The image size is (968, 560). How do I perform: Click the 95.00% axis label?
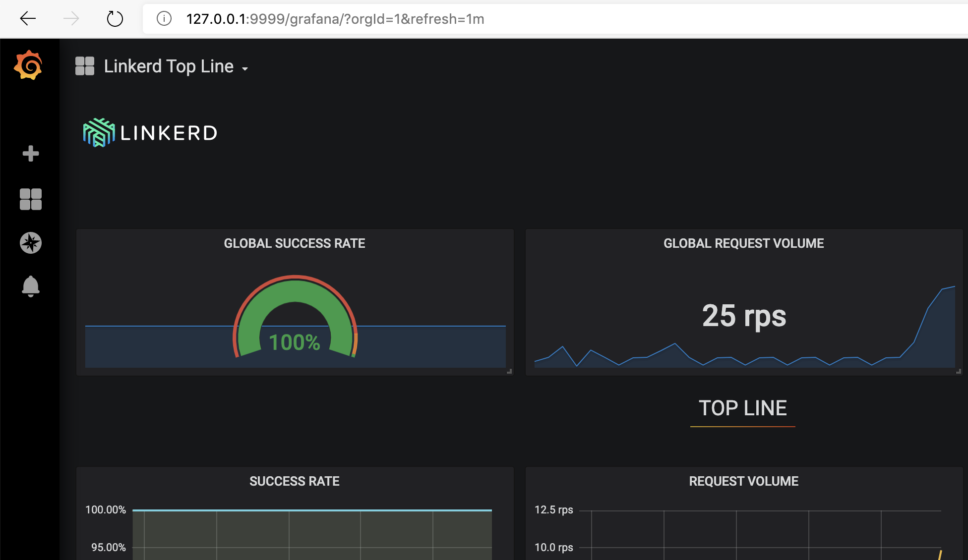tap(109, 548)
